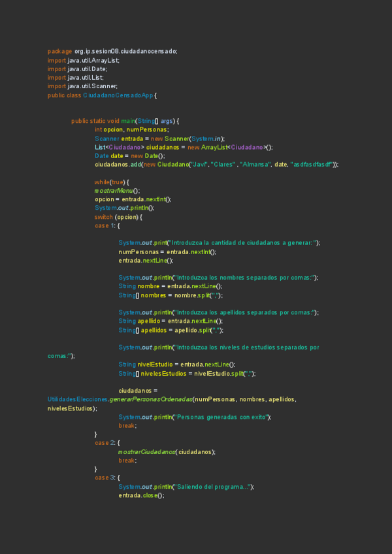Click the mostrarCiudadanos(ciudadanos) call
392x554 pixels.
[167, 451]
